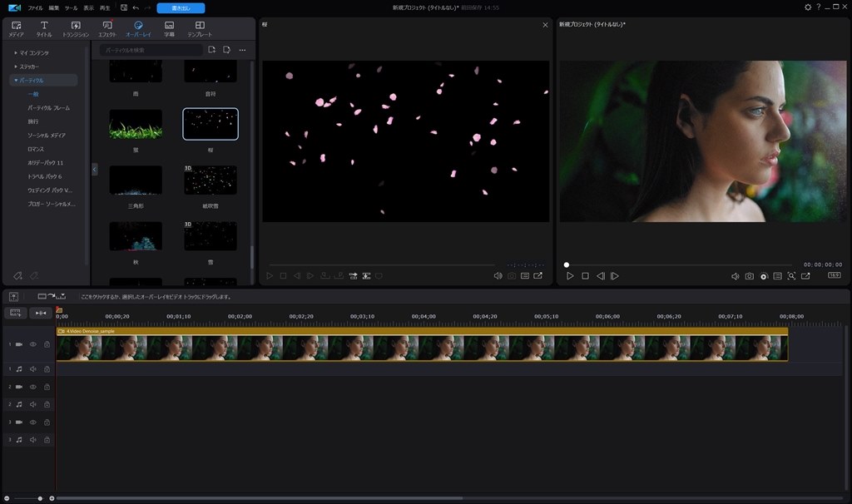The width and height of the screenshot is (852, 504).
Task: Click the パーティクルを検索 search field
Action: tap(150, 51)
